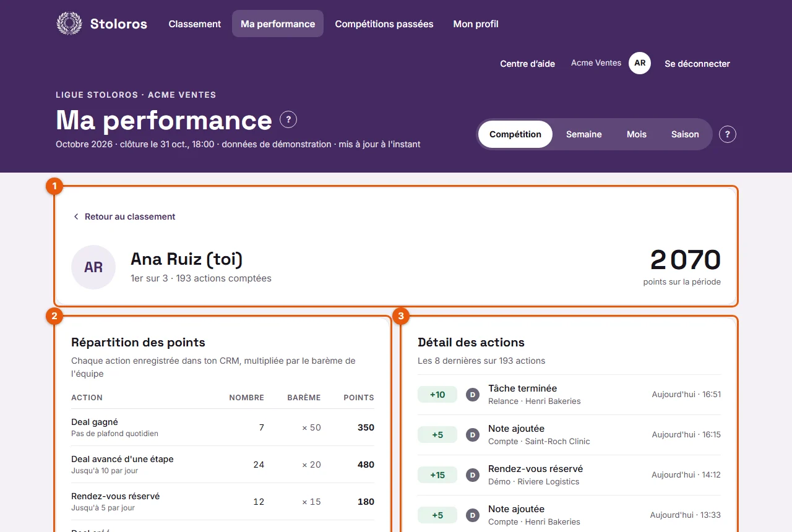Open the Centre d'aide link
The width and height of the screenshot is (792, 532).
pos(528,64)
